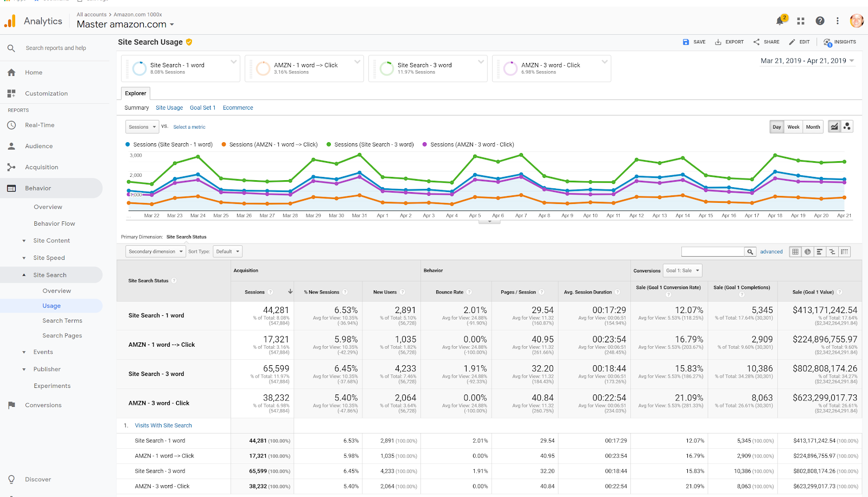Click the verified shield next to Site Search Usage
Image resolution: width=868 pixels, height=497 pixels.
(x=189, y=42)
